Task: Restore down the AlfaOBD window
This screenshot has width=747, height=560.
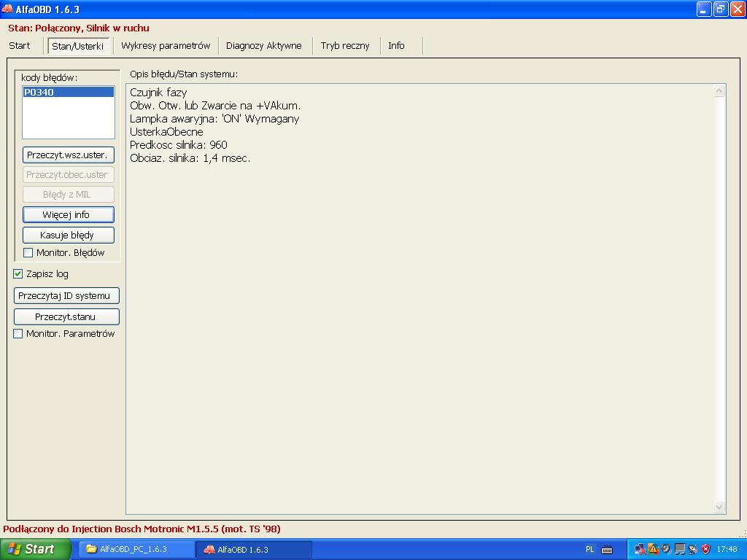Action: [721, 9]
